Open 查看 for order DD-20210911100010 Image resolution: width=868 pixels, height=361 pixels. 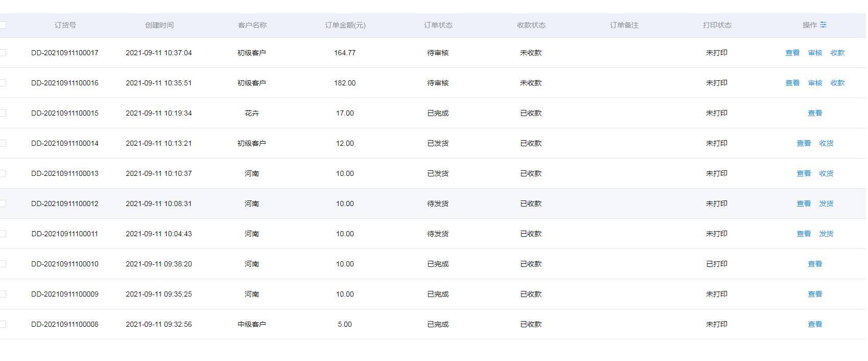pyautogui.click(x=814, y=264)
